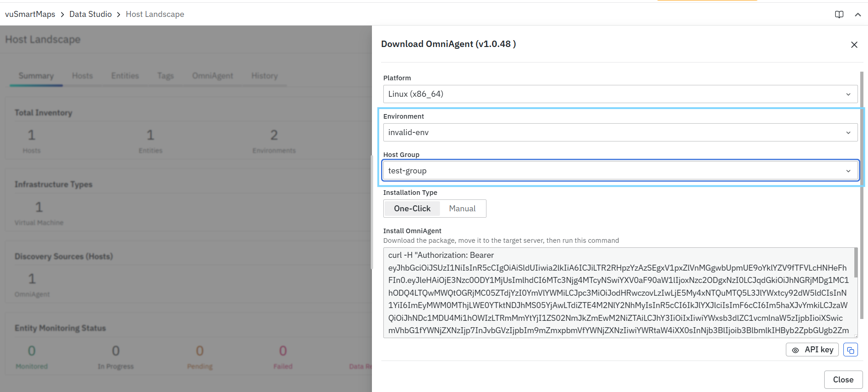The height and width of the screenshot is (392, 868).
Task: Switch to the History tab
Action: (265, 76)
